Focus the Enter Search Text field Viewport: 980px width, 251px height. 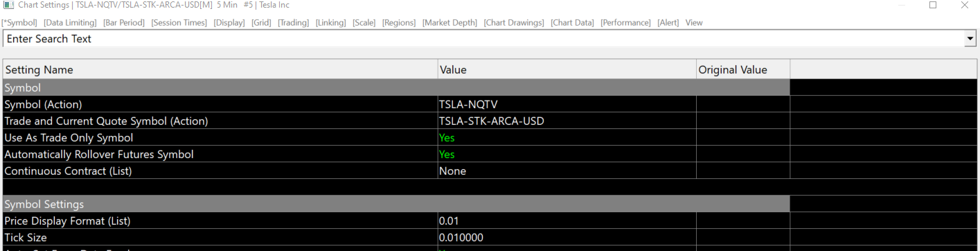(483, 40)
